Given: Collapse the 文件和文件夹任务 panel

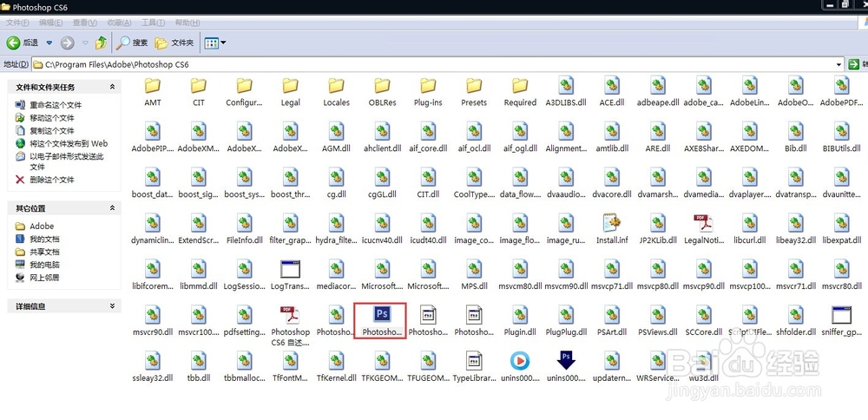Looking at the screenshot, I should [x=112, y=87].
